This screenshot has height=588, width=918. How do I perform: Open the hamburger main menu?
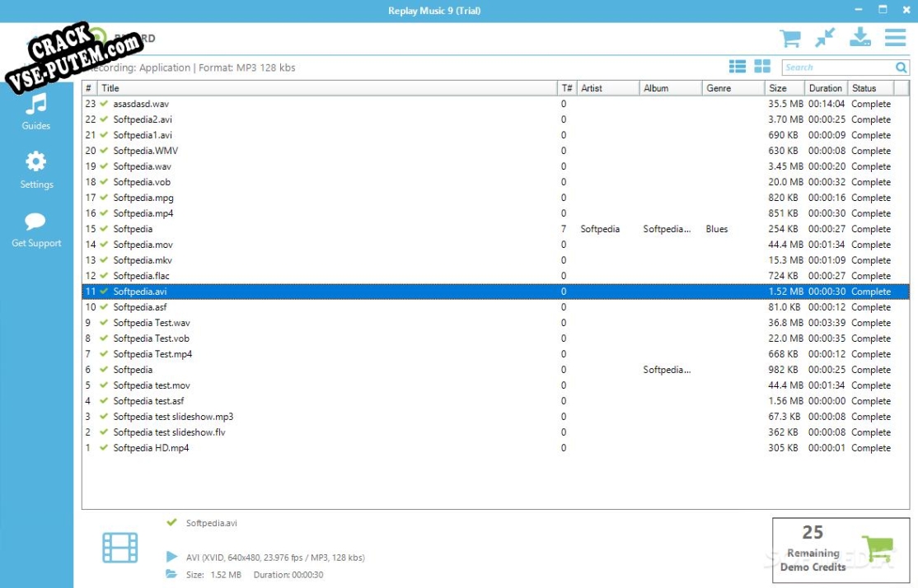pos(895,38)
